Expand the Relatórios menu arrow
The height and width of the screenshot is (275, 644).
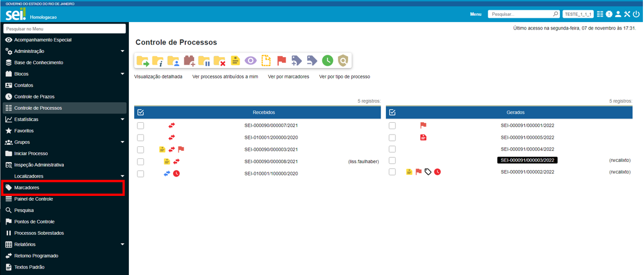(122, 244)
